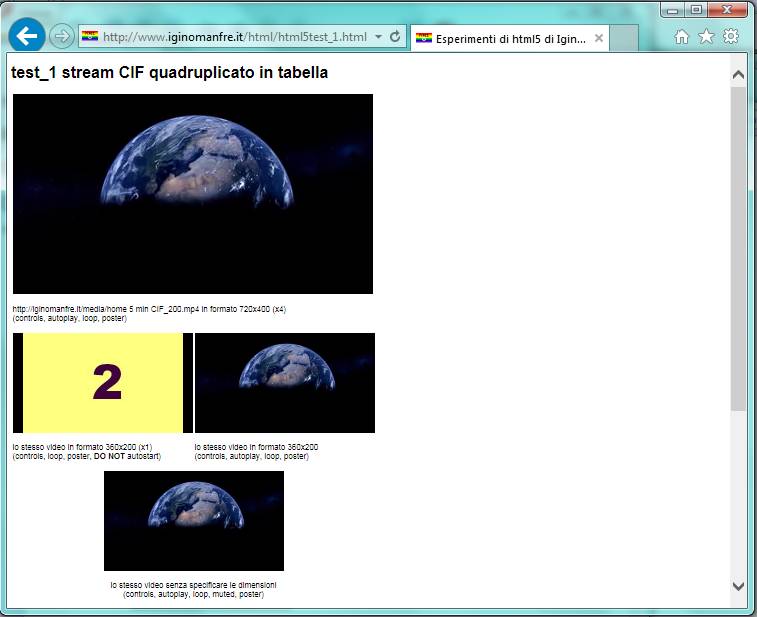Click the large 720x400 Earth video
The image size is (757, 617).
click(193, 194)
